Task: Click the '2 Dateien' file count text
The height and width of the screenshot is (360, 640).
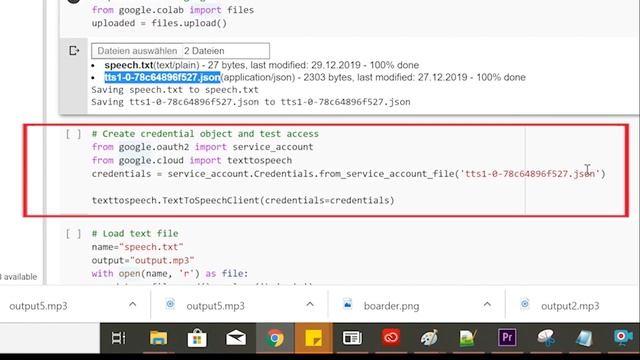Action: coord(204,51)
